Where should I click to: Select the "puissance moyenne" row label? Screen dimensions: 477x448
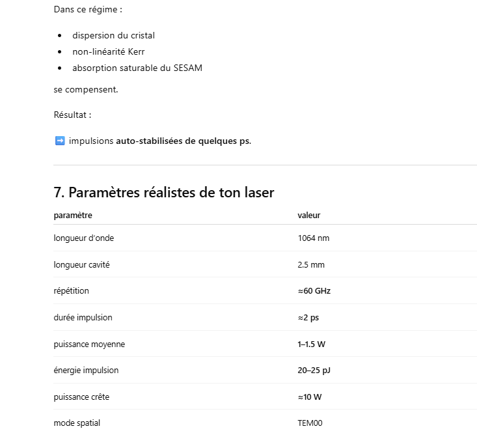pos(89,344)
